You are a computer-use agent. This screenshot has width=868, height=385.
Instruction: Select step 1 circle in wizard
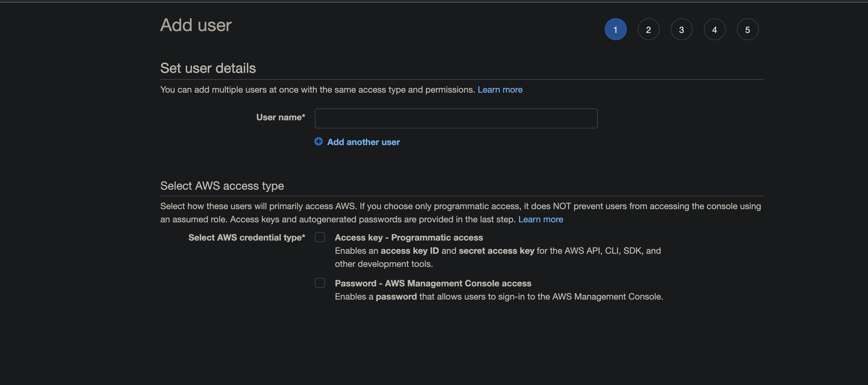(x=615, y=30)
